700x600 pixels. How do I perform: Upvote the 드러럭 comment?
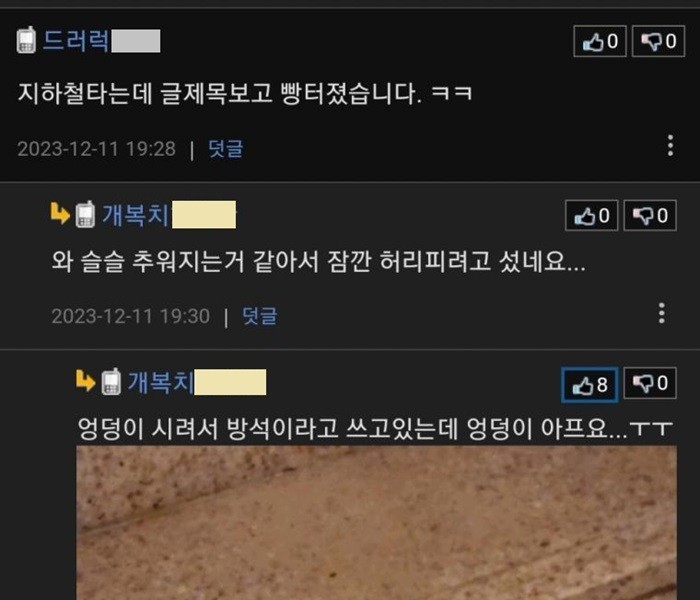coord(600,41)
